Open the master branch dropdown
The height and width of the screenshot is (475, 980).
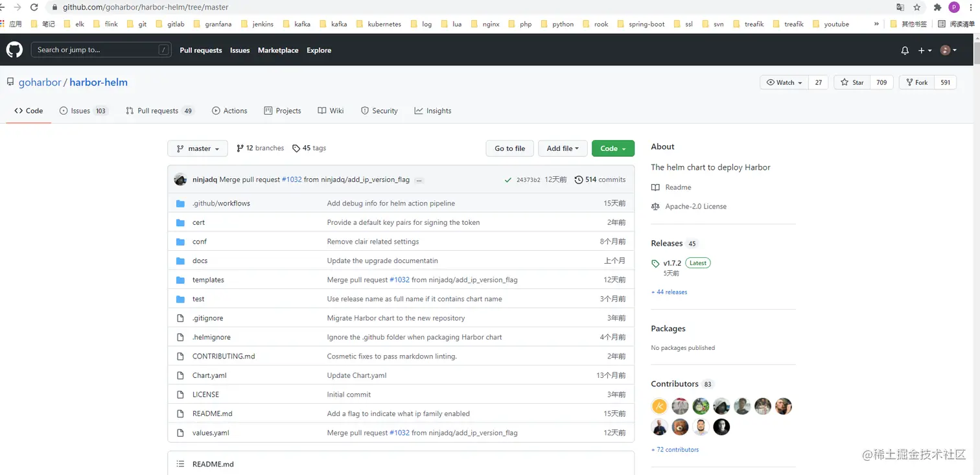pyautogui.click(x=198, y=148)
